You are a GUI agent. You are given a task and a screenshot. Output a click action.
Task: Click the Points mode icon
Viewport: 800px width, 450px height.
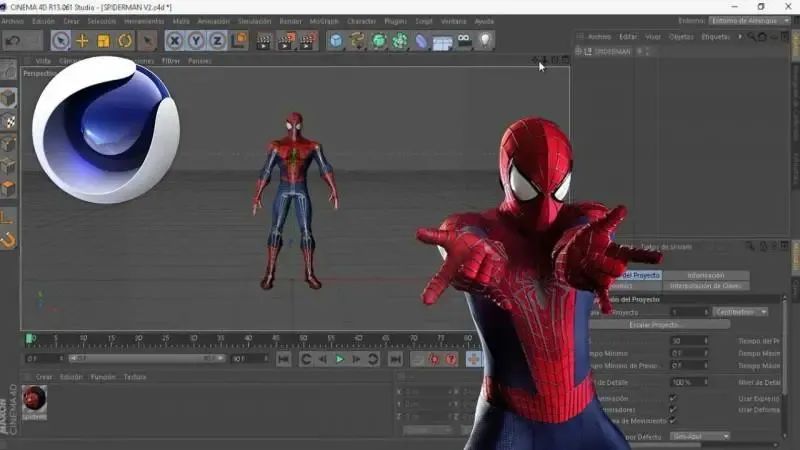pos(8,144)
